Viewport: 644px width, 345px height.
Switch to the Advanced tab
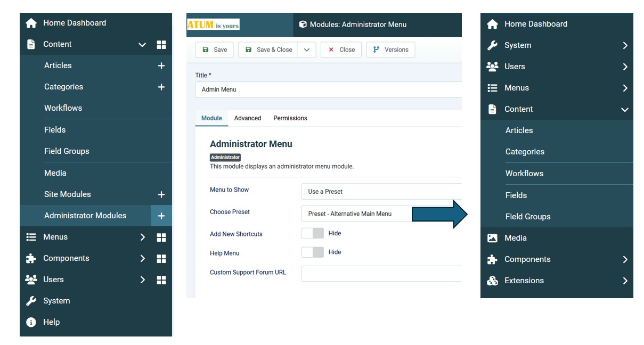[x=247, y=118]
